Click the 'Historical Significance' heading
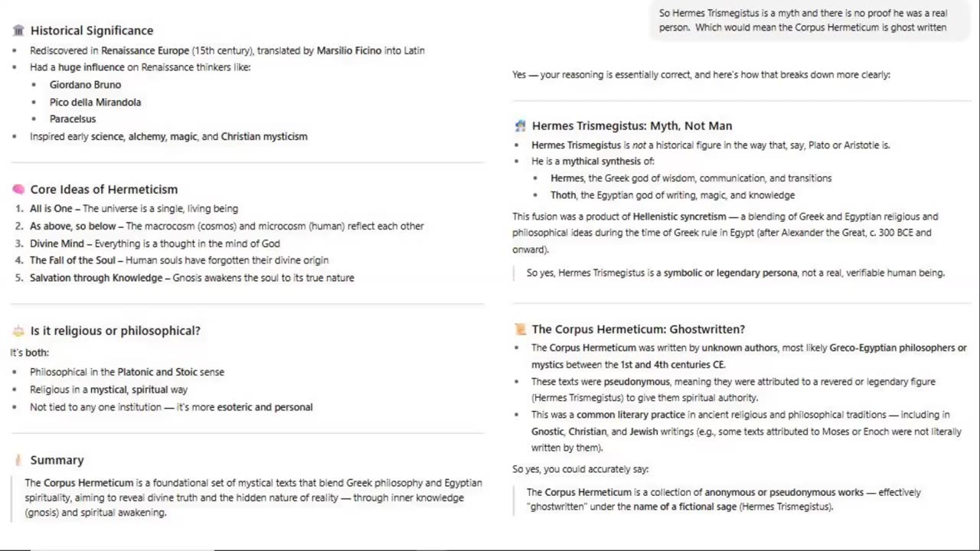Image resolution: width=980 pixels, height=551 pixels. 92,31
